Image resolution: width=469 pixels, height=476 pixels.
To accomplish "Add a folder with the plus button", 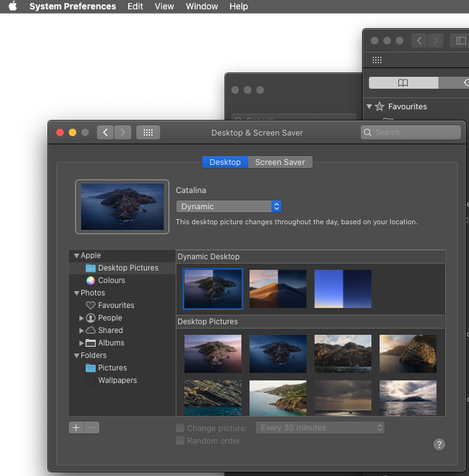I will [76, 428].
